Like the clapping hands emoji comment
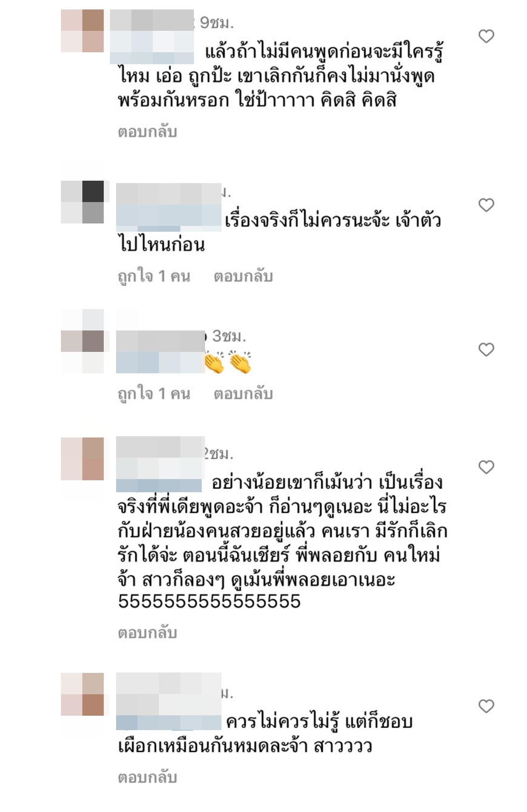 (486, 349)
